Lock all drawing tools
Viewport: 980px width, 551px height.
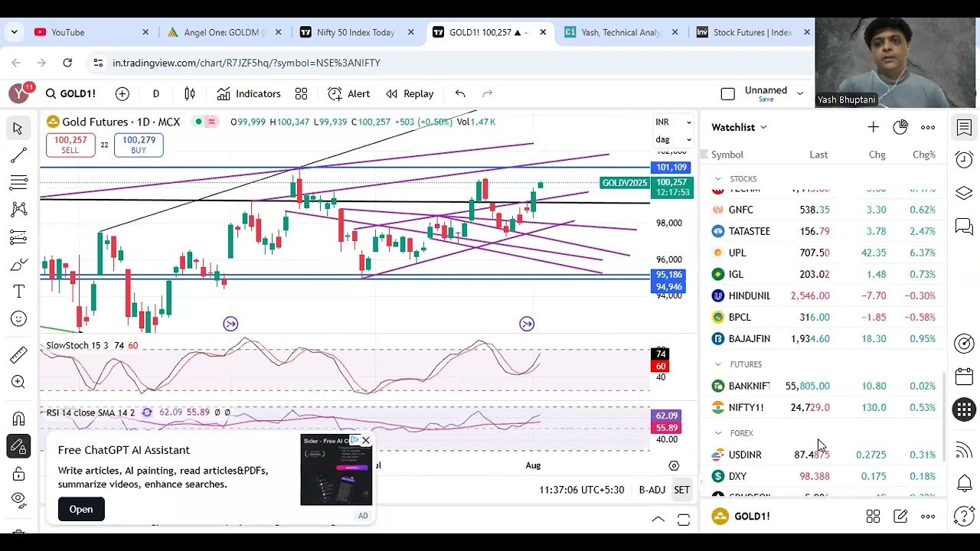(x=18, y=474)
